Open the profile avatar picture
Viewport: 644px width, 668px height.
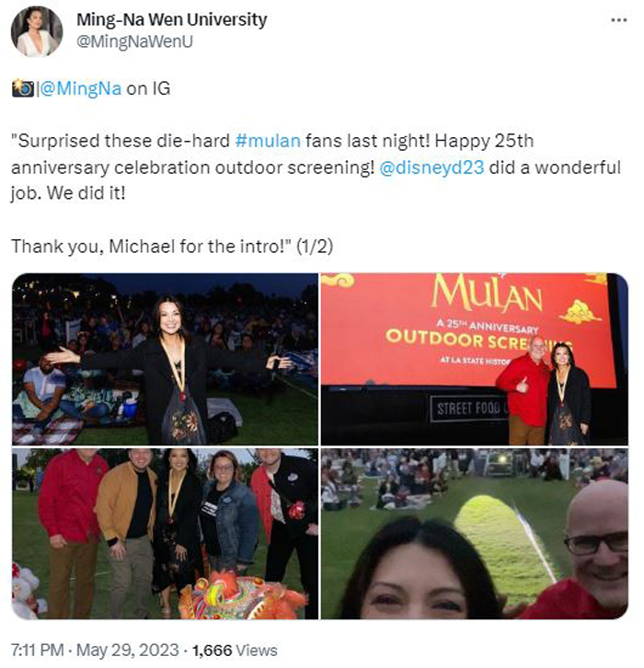(x=37, y=31)
